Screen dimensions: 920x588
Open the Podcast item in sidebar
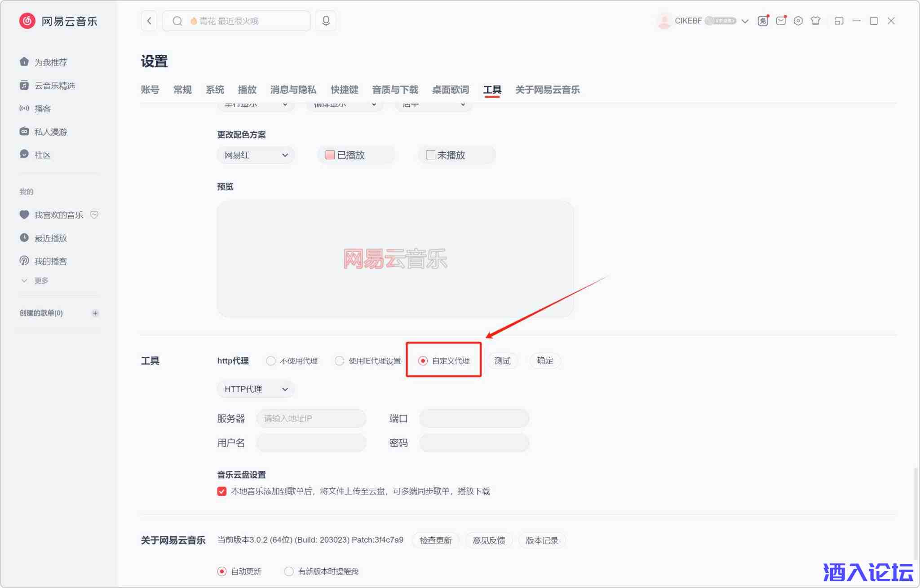(42, 109)
